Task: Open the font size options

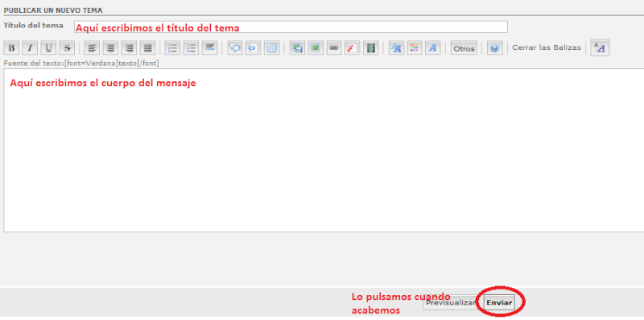Action: [396, 48]
